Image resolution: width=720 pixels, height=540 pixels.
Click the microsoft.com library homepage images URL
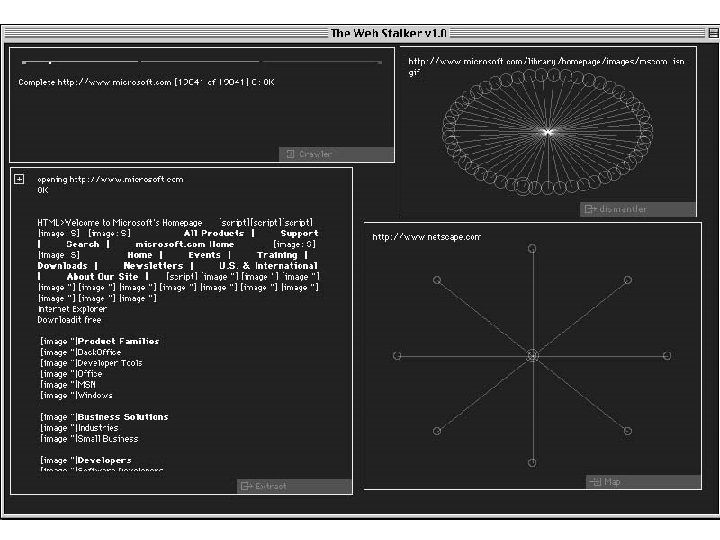[546, 66]
